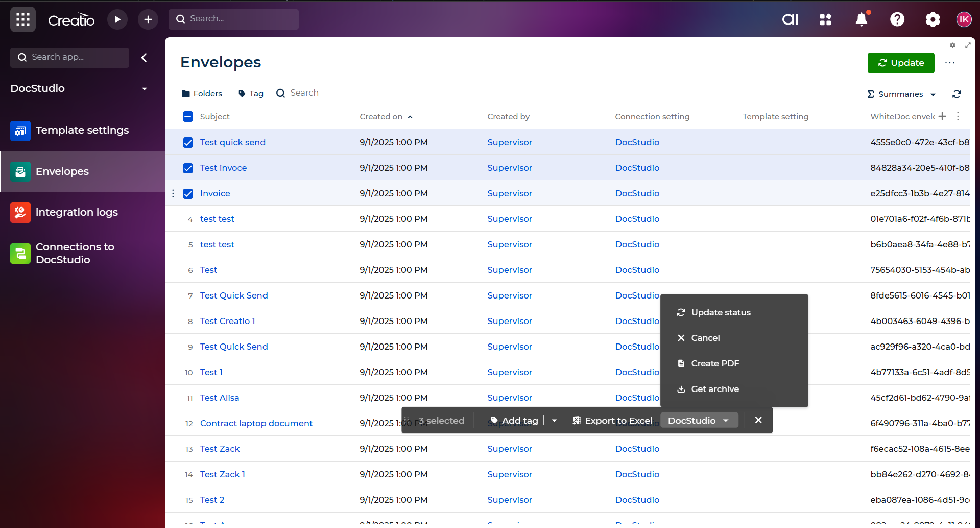Screen dimensions: 980x528
Task: Open system settings gear icon
Action: tap(933, 19)
